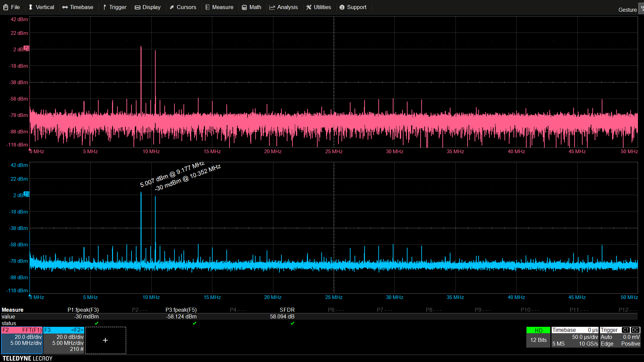Click the blue F3 trace marker on lower grid

pos(27,194)
